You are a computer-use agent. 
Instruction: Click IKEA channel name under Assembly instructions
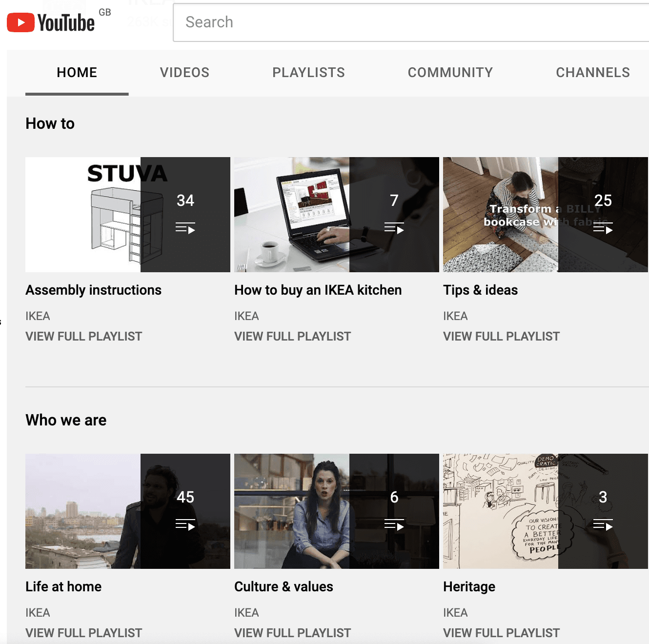(x=38, y=316)
